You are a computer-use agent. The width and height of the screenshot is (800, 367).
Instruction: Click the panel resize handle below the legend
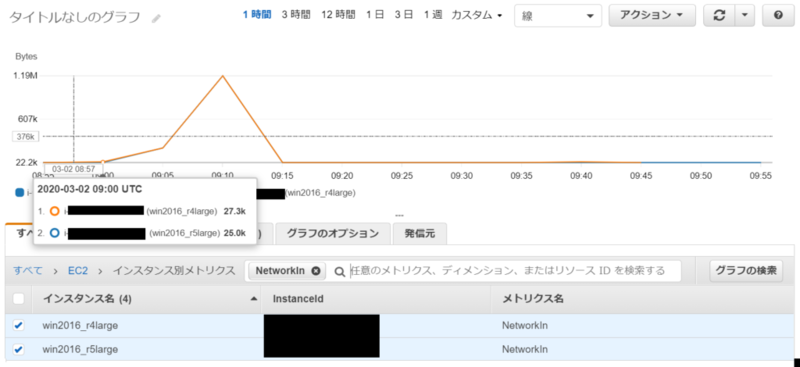(x=399, y=215)
